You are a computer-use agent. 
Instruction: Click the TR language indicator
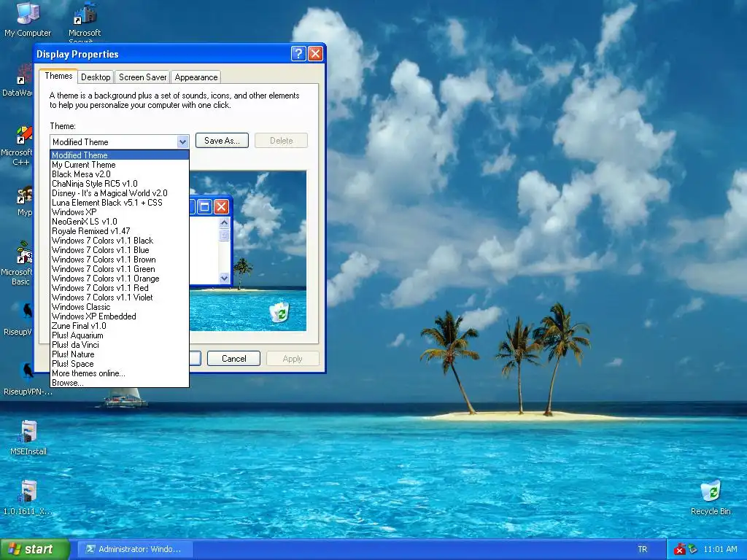coord(642,550)
